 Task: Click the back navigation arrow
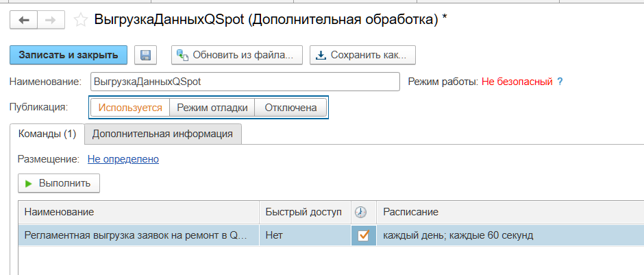[24, 20]
